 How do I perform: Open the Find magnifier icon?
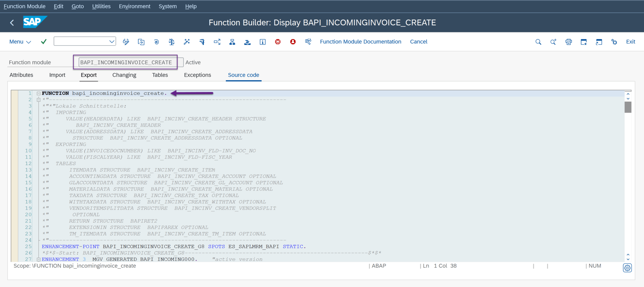tap(538, 41)
